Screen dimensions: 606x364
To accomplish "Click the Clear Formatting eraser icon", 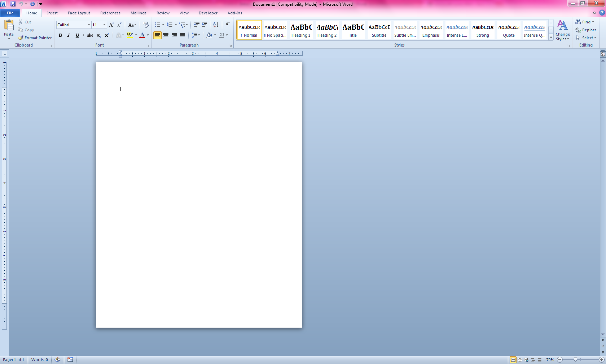I will tap(146, 25).
